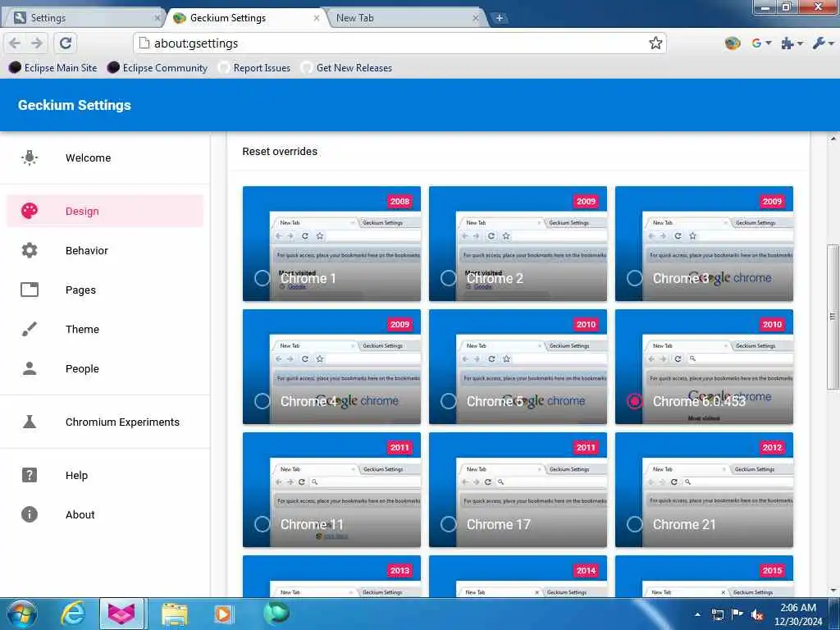Open the Behavior section
Image resolution: width=840 pixels, height=630 pixels.
tap(105, 250)
